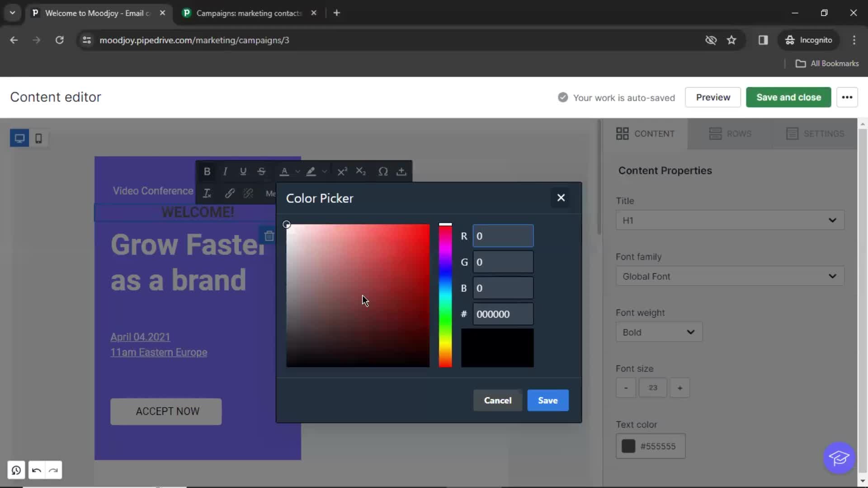The width and height of the screenshot is (868, 488).
Task: Focus the G value field
Action: [x=503, y=262]
